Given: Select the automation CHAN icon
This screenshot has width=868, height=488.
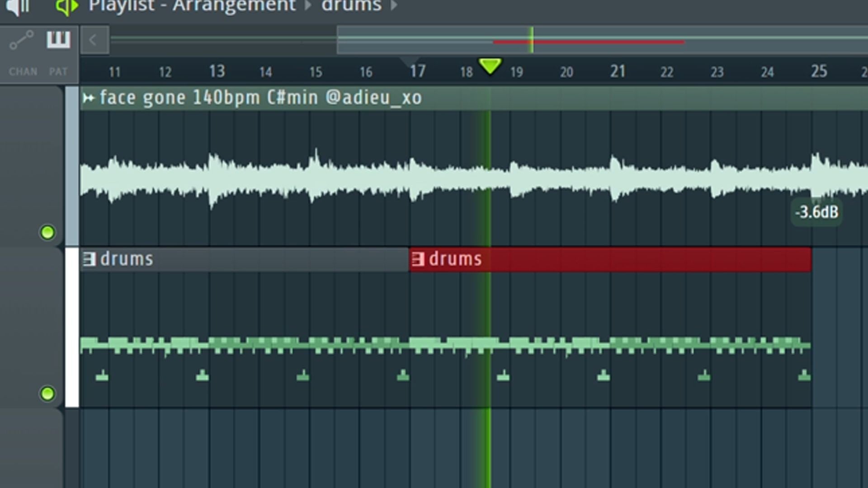Looking at the screenshot, I should [21, 40].
